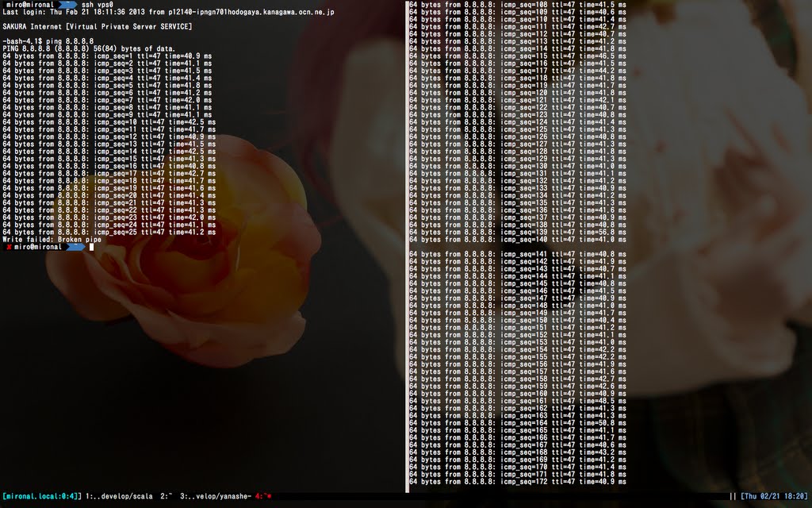
Task: Click the icmp_seq=115 time=46.5 line
Action: tap(518, 56)
